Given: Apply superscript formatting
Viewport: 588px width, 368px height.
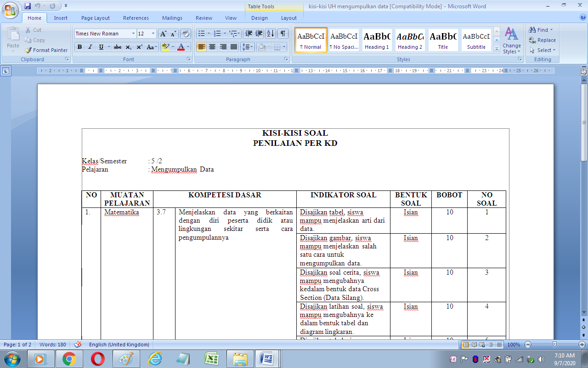Looking at the screenshot, I should point(139,47).
